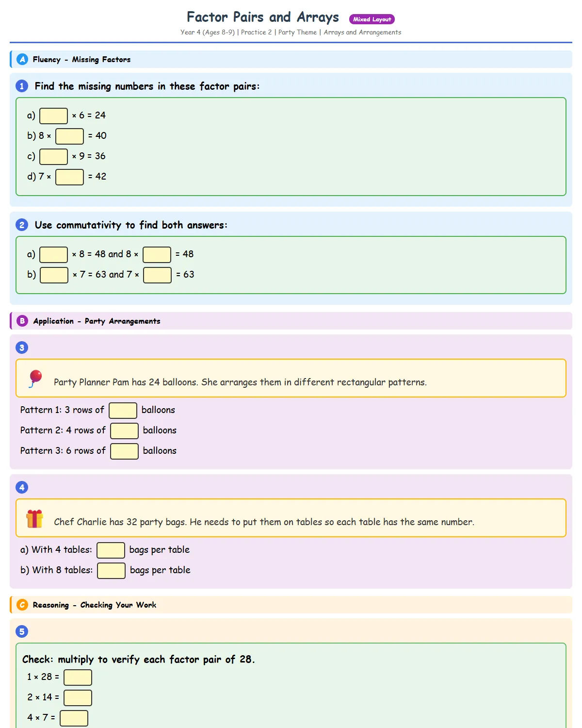Click the answer box for question 1a × 6 = 24
Image resolution: width=582 pixels, height=728 pixels.
point(53,116)
